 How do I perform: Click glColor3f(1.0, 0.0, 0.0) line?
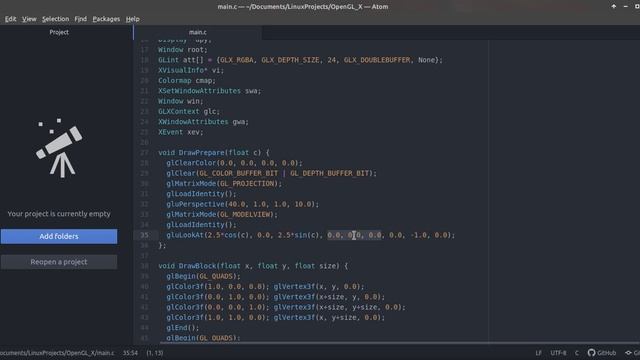(x=265, y=287)
